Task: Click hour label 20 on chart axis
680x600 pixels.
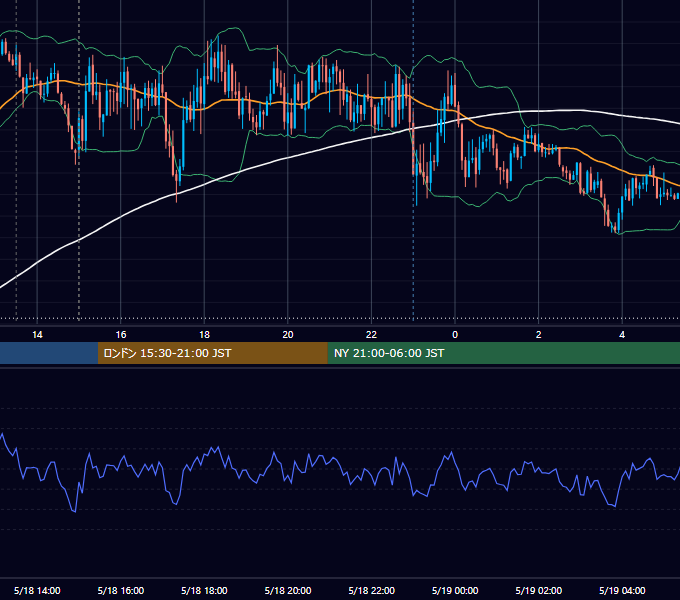Action: [x=288, y=335]
